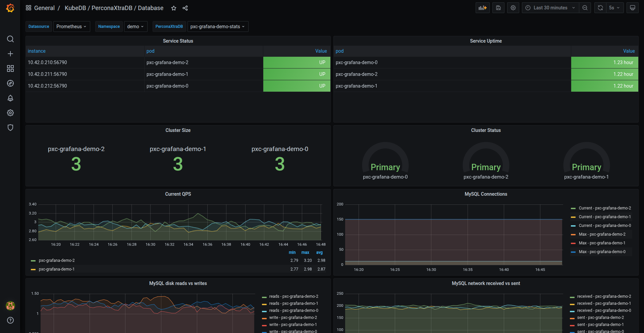Sort QPS legend by avg column

click(x=319, y=252)
